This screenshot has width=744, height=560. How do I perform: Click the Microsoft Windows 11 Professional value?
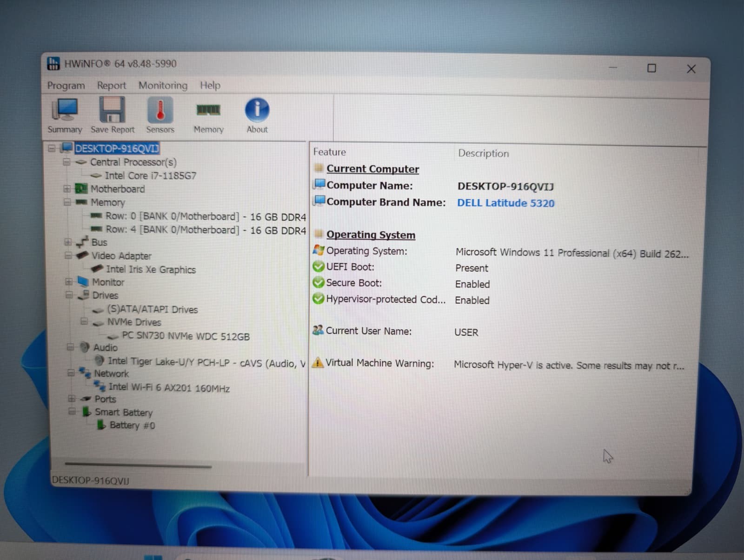pyautogui.click(x=572, y=253)
